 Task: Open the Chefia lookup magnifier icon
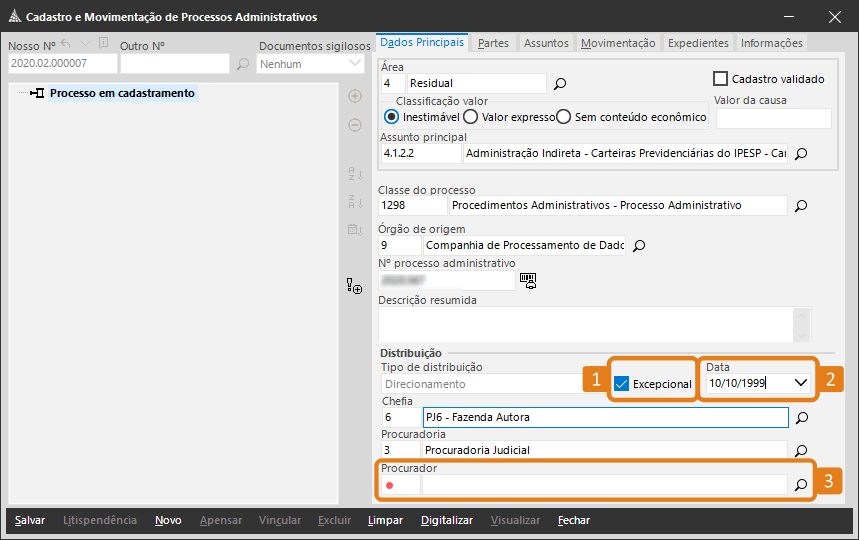(800, 417)
